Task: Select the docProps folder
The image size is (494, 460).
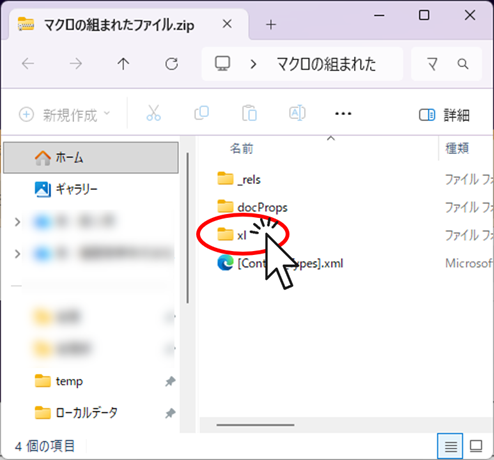Action: [262, 207]
